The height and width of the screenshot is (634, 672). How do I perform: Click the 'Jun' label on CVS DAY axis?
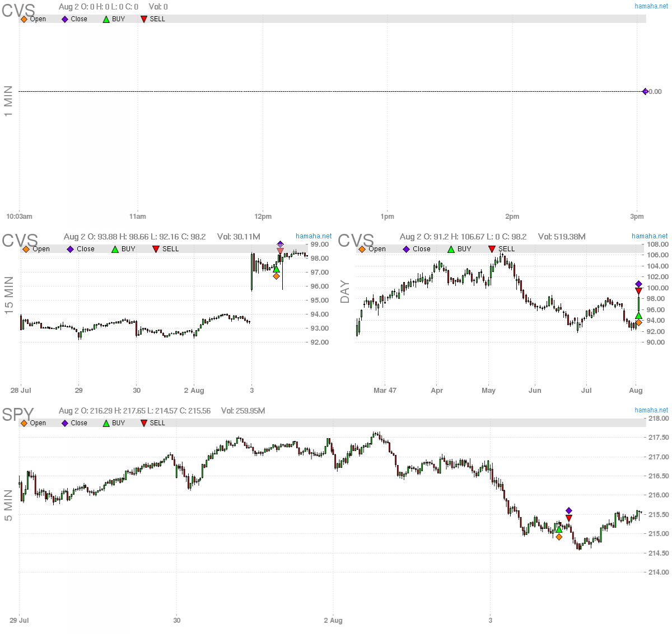pyautogui.click(x=535, y=391)
